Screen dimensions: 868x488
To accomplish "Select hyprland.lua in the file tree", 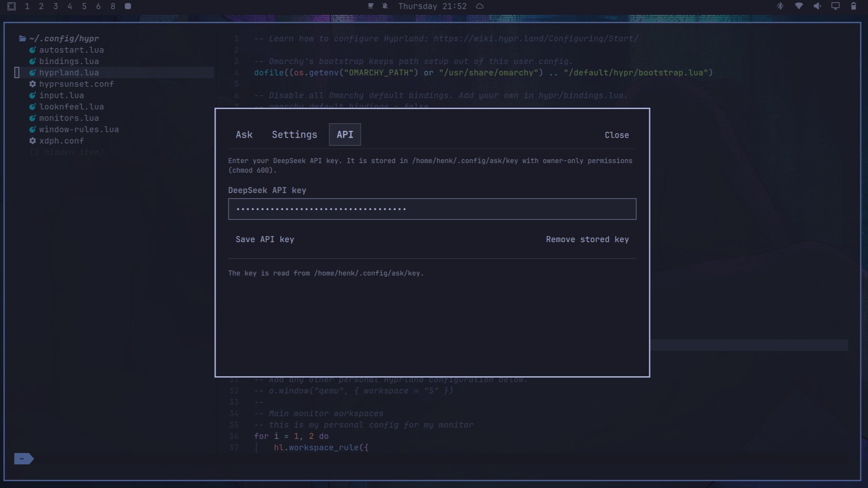I will (x=69, y=73).
